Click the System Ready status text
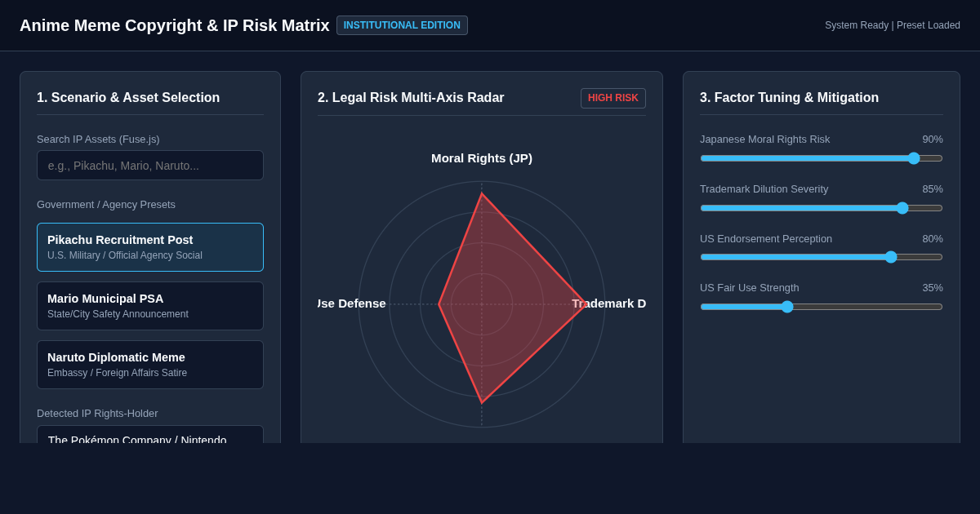 (893, 25)
